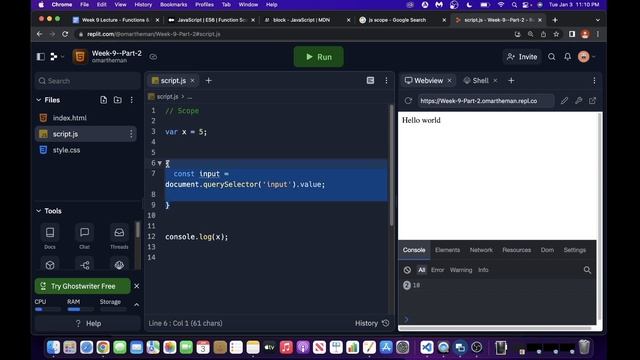Dismiss the Ghostwriter banner
This screenshot has width=640, height=360.
coord(137,287)
